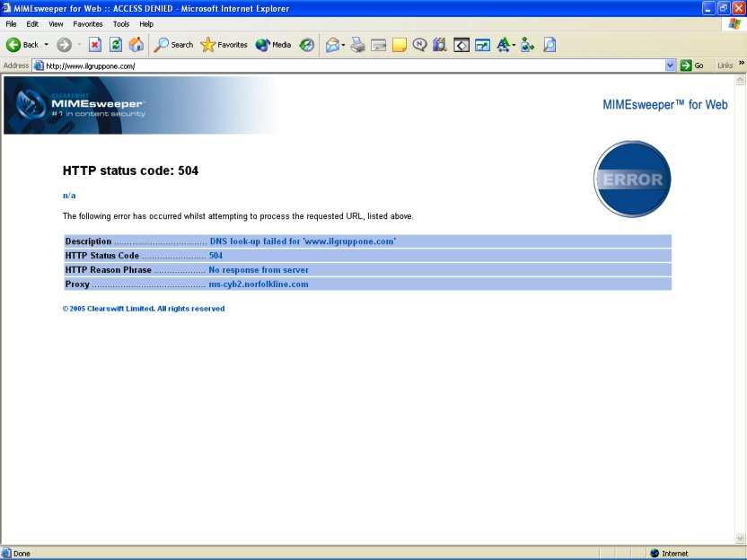This screenshot has height=560, width=747.
Task: Click the Internet zone status indicator
Action: 670,554
